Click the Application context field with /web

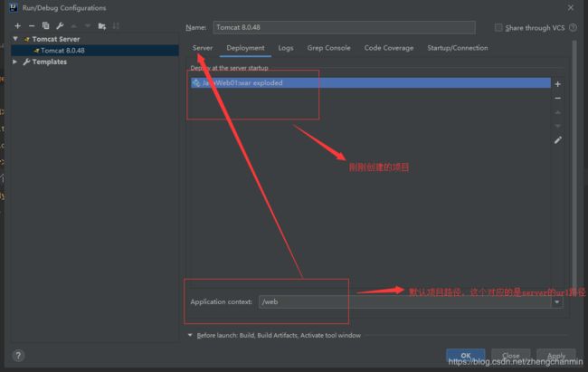click(x=405, y=301)
